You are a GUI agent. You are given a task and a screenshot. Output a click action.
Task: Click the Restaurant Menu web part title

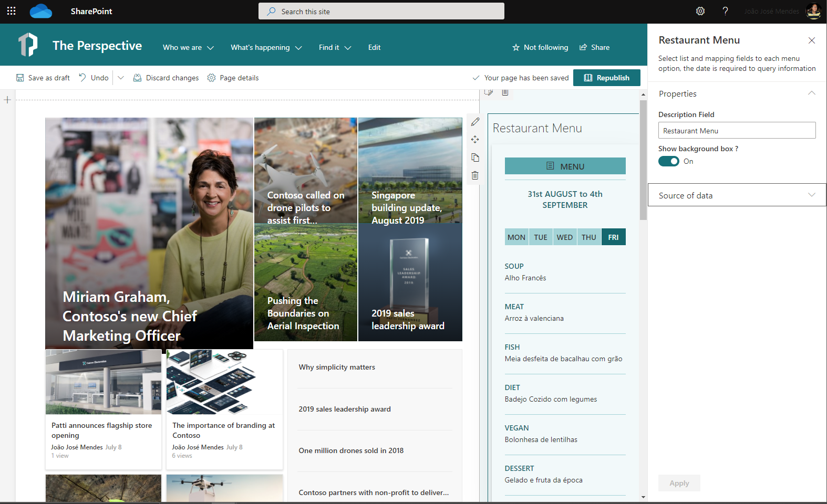[x=537, y=128]
